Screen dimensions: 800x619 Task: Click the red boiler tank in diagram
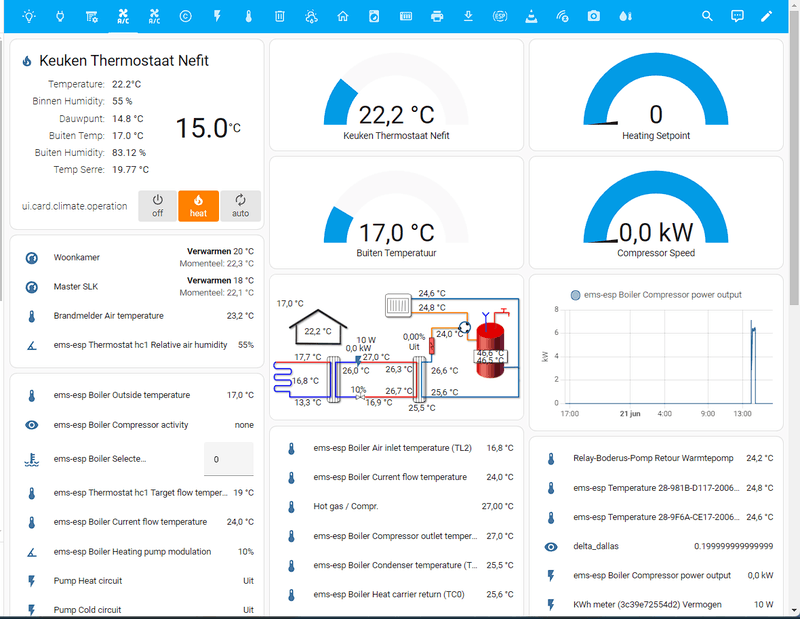point(490,350)
